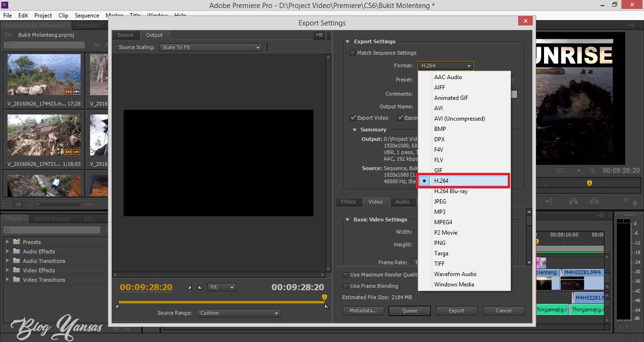Viewport: 644px width, 342px height.
Task: Collapse the Basic Video Settings section triangle
Action: (347, 220)
